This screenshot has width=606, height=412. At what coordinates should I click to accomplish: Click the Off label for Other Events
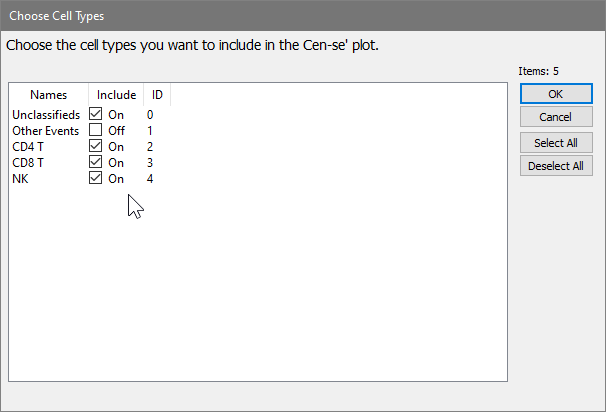[116, 131]
